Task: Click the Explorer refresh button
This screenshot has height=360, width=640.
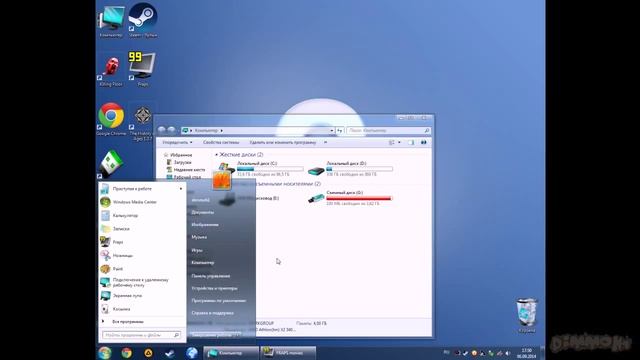Action: (x=340, y=131)
